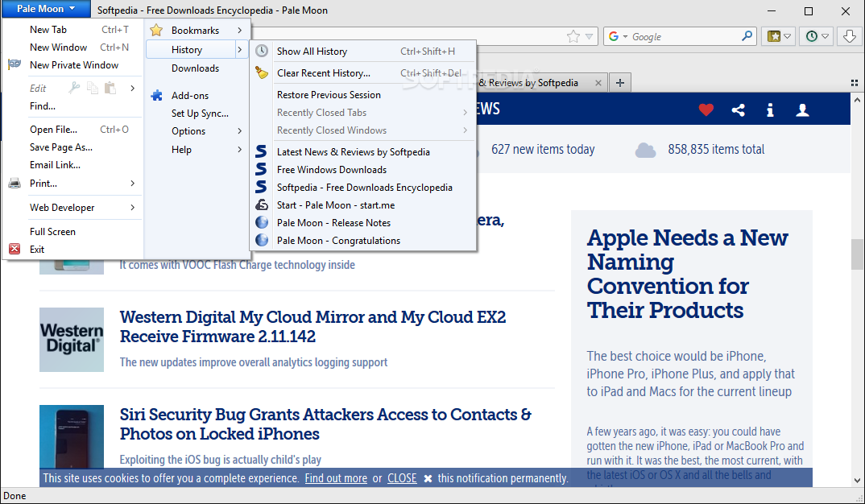Click the vertical scrollbar thumb

[x=857, y=254]
